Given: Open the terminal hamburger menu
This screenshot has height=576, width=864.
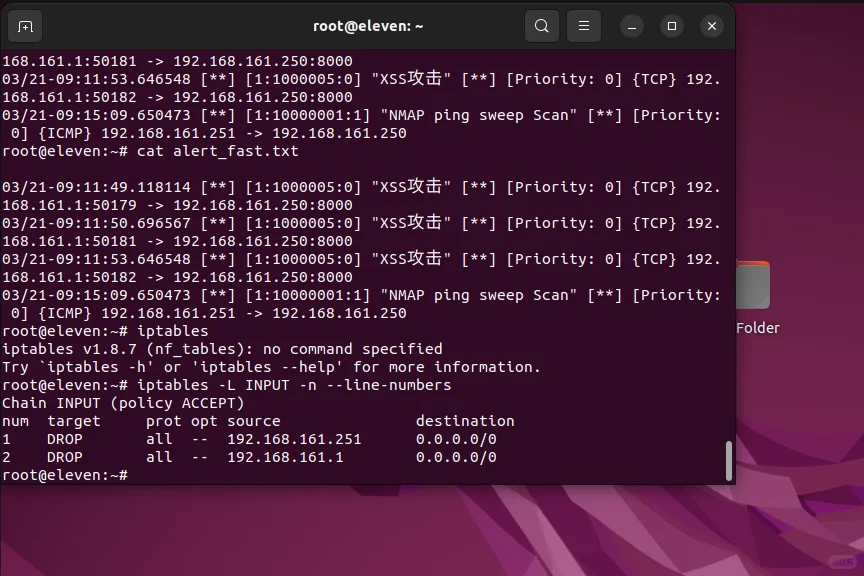Looking at the screenshot, I should (584, 26).
